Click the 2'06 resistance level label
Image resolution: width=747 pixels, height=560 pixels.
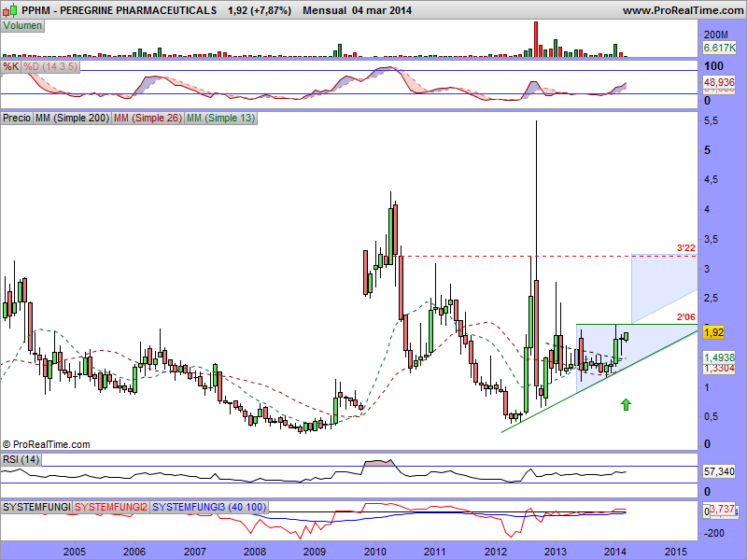point(686,317)
